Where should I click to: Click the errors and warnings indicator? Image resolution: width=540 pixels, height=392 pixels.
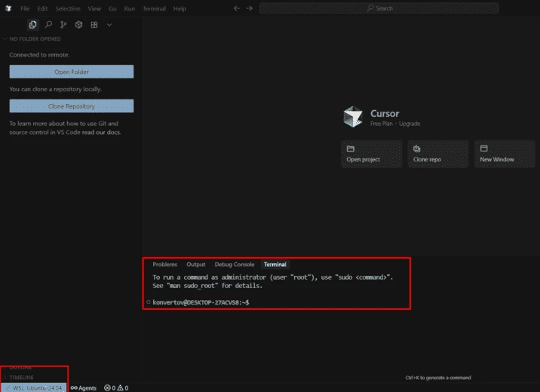click(115, 387)
